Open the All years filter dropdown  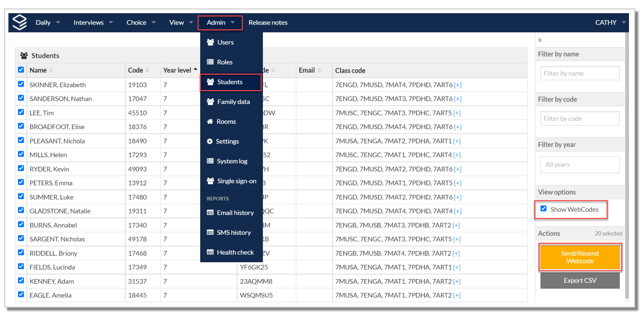coord(580,165)
